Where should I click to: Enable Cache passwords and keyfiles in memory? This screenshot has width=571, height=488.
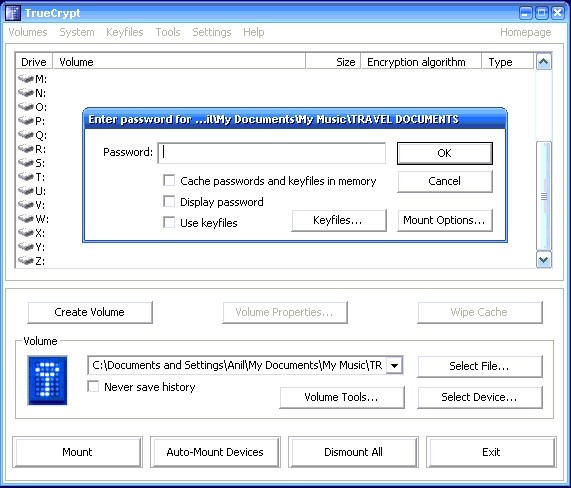(169, 181)
